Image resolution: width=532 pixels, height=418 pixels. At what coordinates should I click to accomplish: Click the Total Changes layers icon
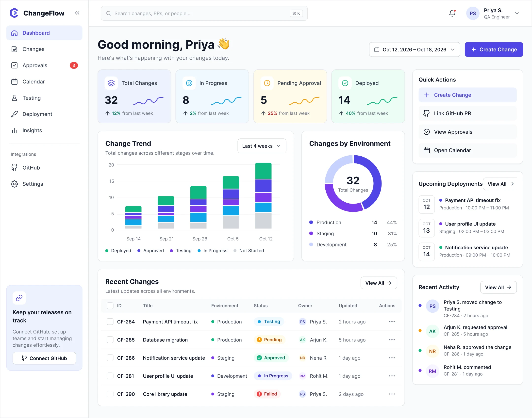pyautogui.click(x=111, y=83)
